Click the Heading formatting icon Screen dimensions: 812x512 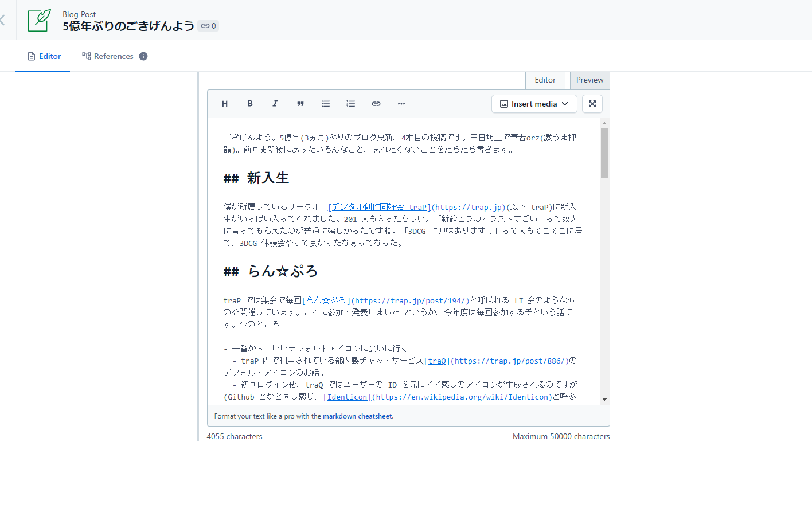coord(225,104)
